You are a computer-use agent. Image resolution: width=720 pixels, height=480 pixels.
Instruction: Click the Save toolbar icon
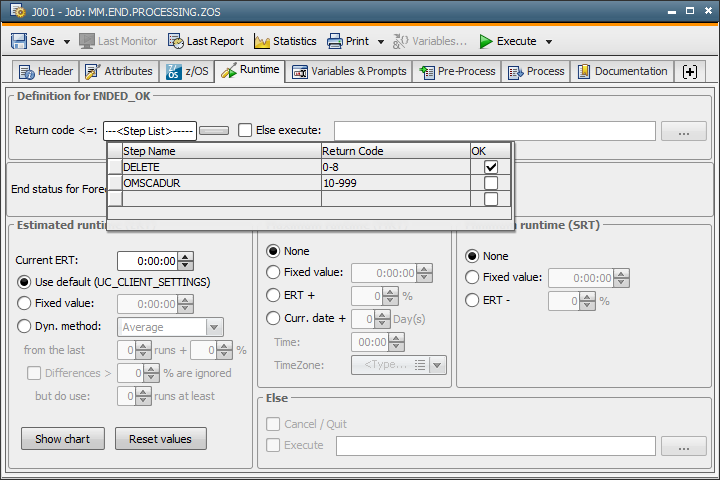20,41
